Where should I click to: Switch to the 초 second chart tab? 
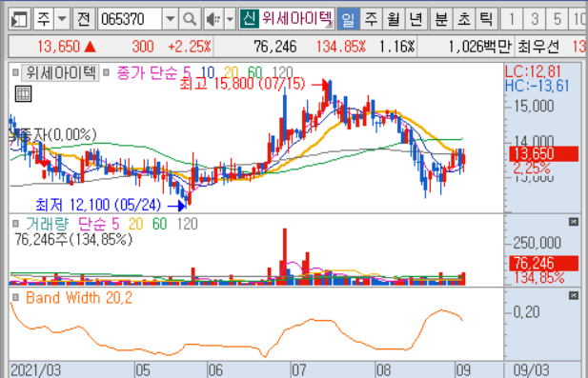point(464,19)
